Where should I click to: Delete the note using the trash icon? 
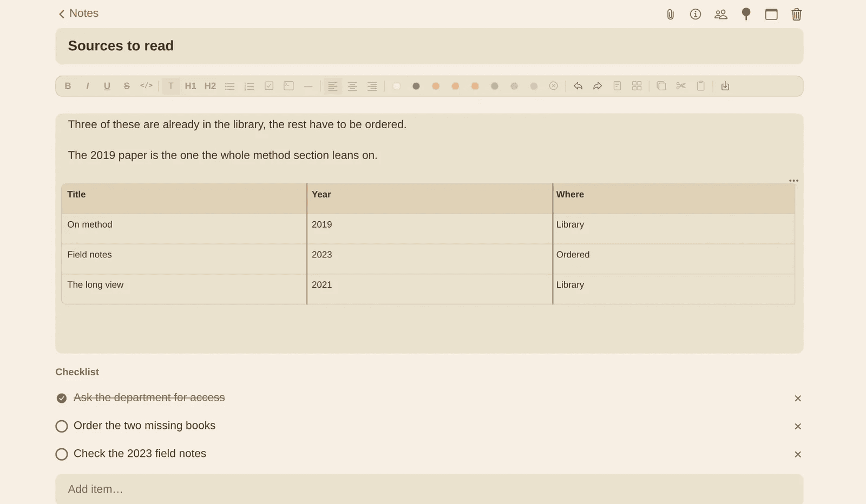pos(796,15)
